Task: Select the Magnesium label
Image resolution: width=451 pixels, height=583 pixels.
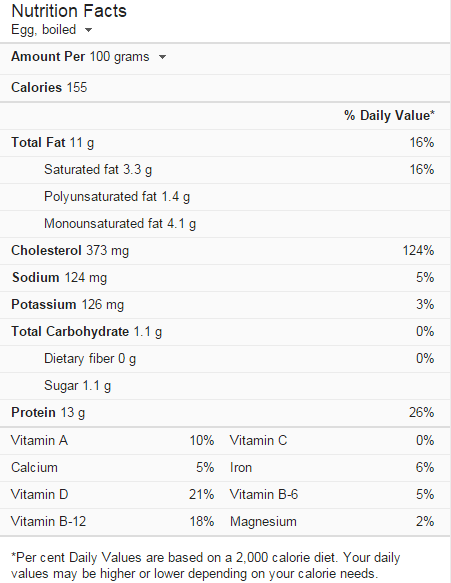Action: 263,522
